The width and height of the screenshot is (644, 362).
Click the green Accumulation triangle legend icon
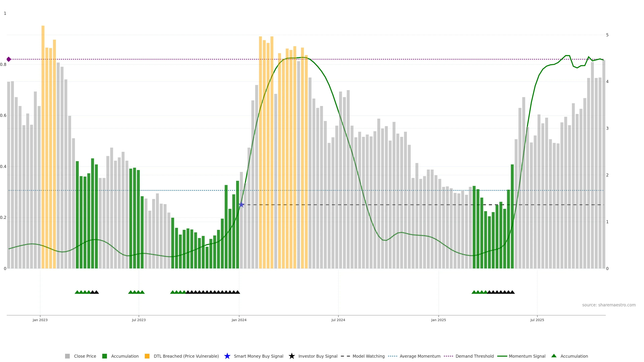point(554,356)
